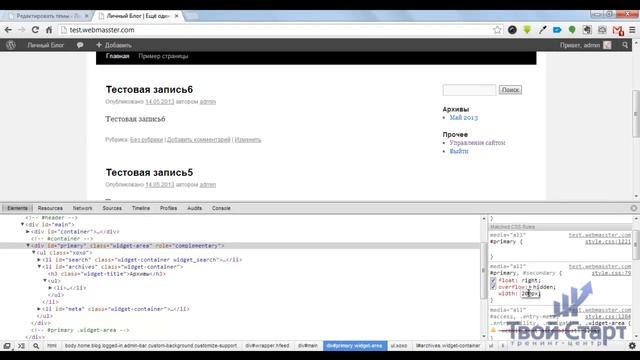Viewport: 640px width, 360px height.
Task: Click the browser Back arrow
Action: click(x=8, y=30)
